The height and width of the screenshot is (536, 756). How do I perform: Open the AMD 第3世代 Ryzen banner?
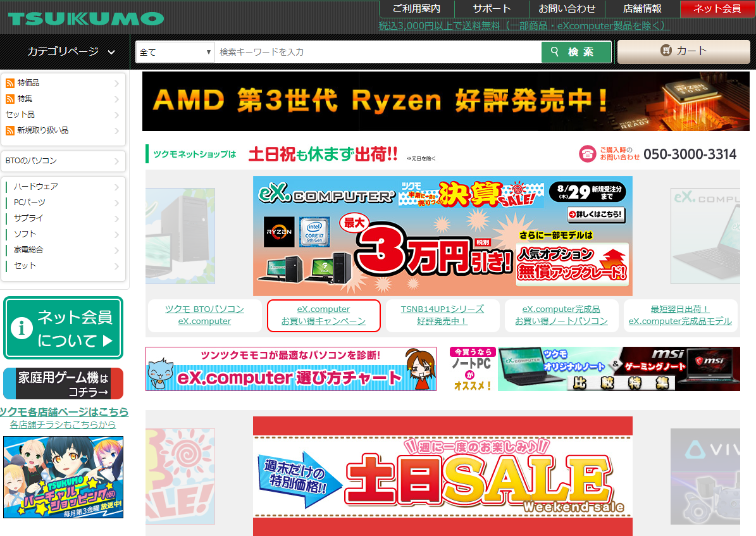445,101
